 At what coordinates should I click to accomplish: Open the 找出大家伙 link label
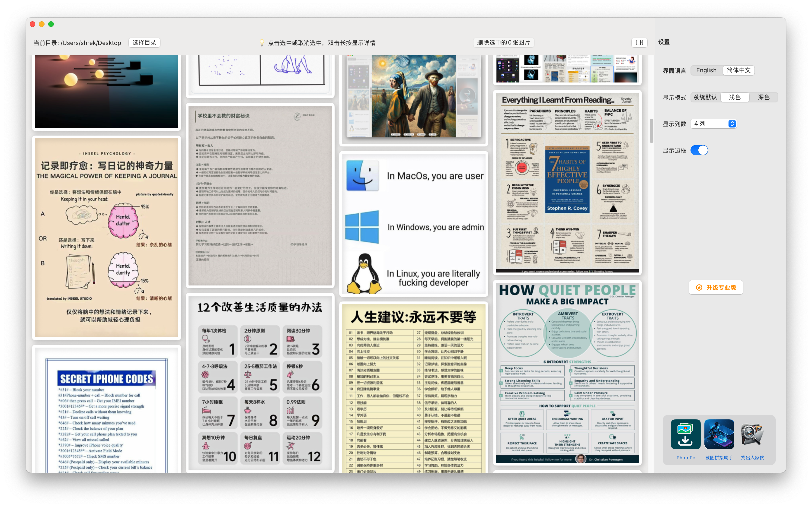752,457
